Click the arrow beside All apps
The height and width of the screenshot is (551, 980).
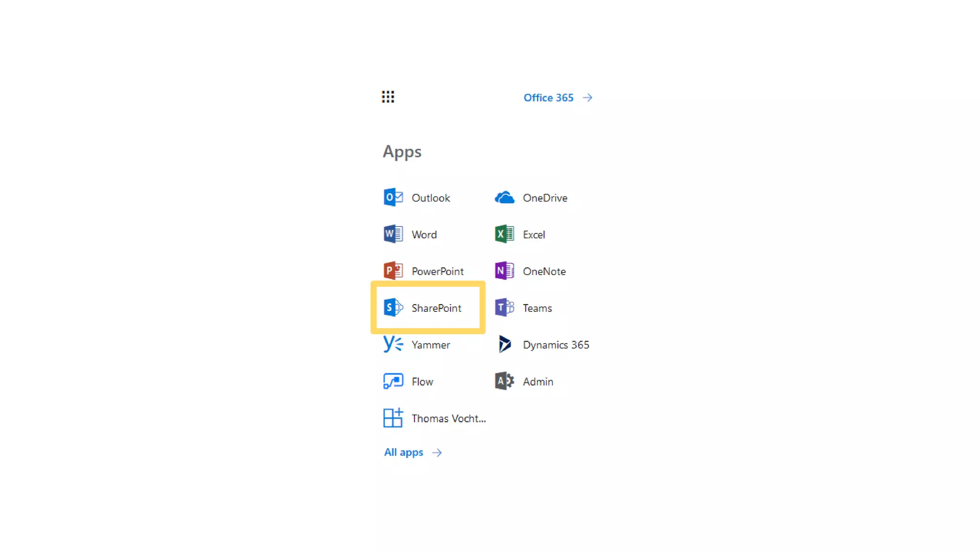[437, 452]
